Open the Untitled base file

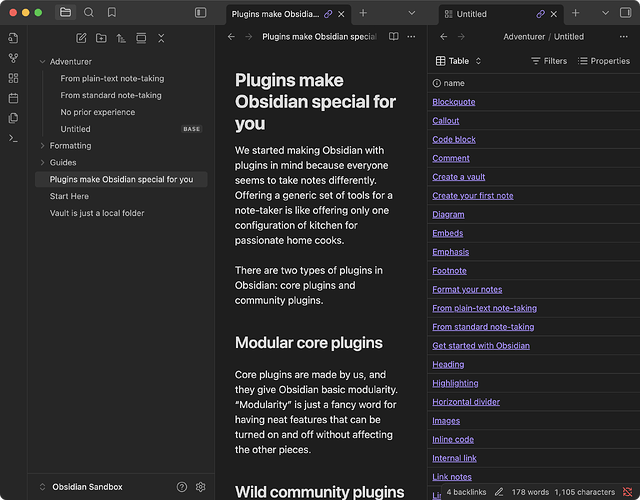click(76, 129)
